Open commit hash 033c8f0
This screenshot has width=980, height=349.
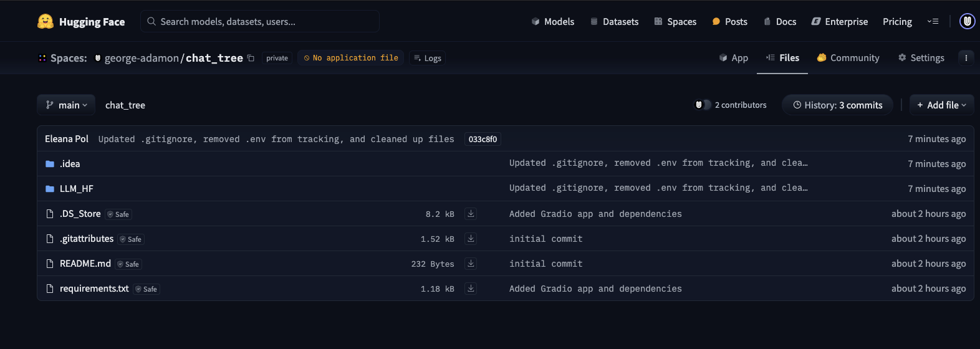click(x=483, y=139)
